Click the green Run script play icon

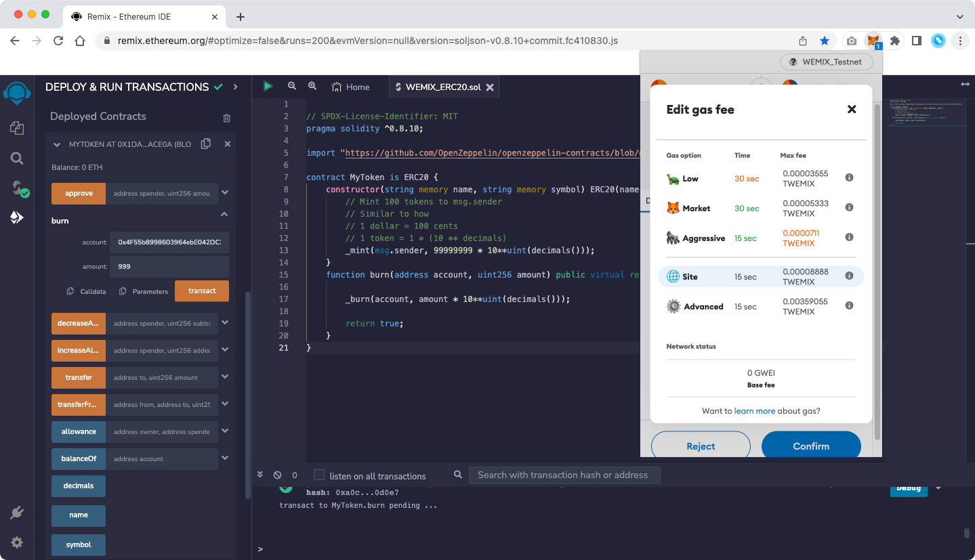click(x=268, y=86)
